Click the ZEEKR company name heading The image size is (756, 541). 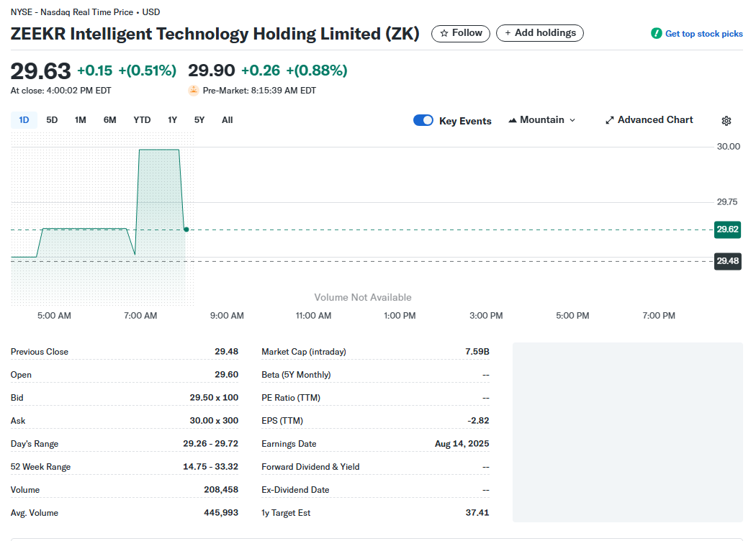215,34
